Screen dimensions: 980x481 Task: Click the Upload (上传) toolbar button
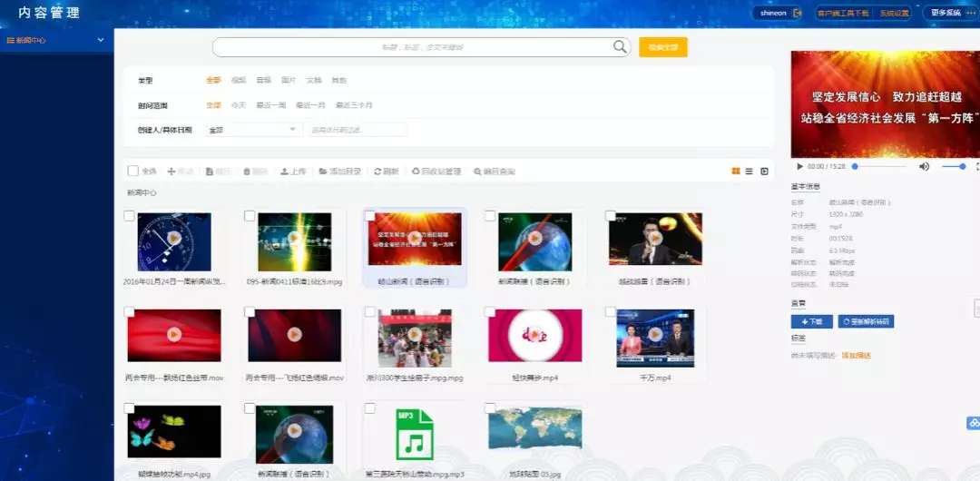point(293,172)
